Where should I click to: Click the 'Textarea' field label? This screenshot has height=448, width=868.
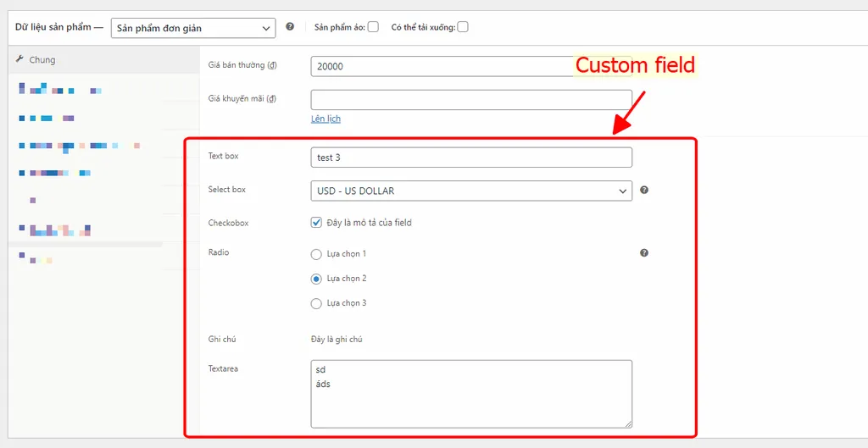click(223, 368)
